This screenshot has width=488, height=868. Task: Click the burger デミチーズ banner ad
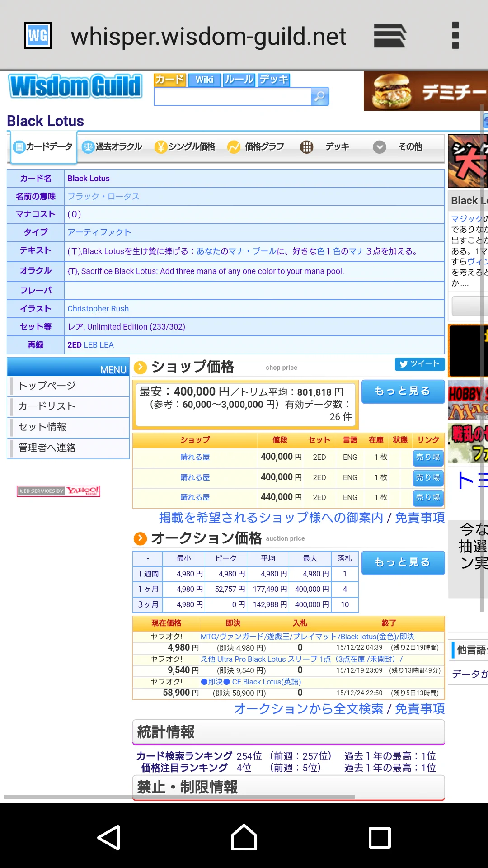[426, 91]
